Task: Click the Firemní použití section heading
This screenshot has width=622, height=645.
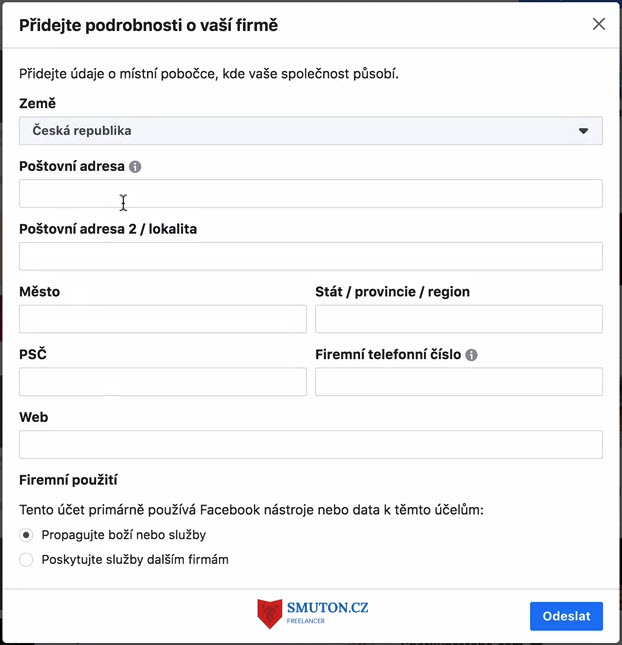Action: click(68, 480)
